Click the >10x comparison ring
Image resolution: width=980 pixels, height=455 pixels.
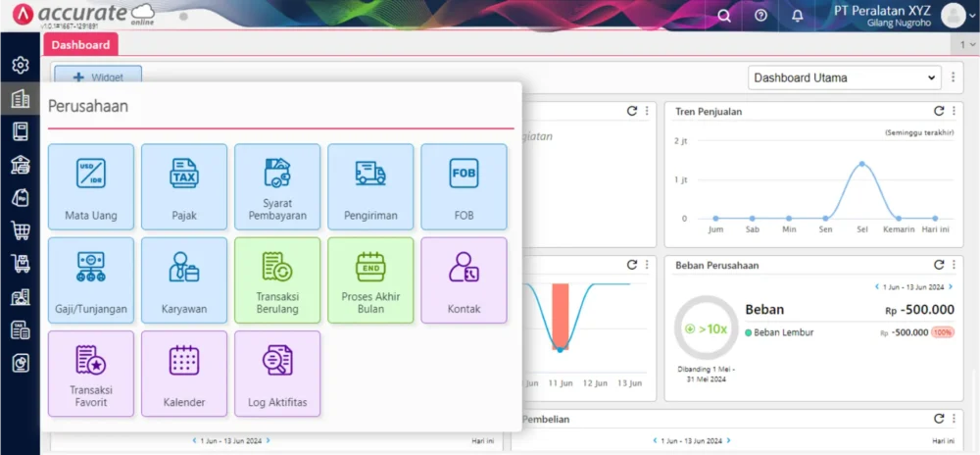click(x=707, y=329)
